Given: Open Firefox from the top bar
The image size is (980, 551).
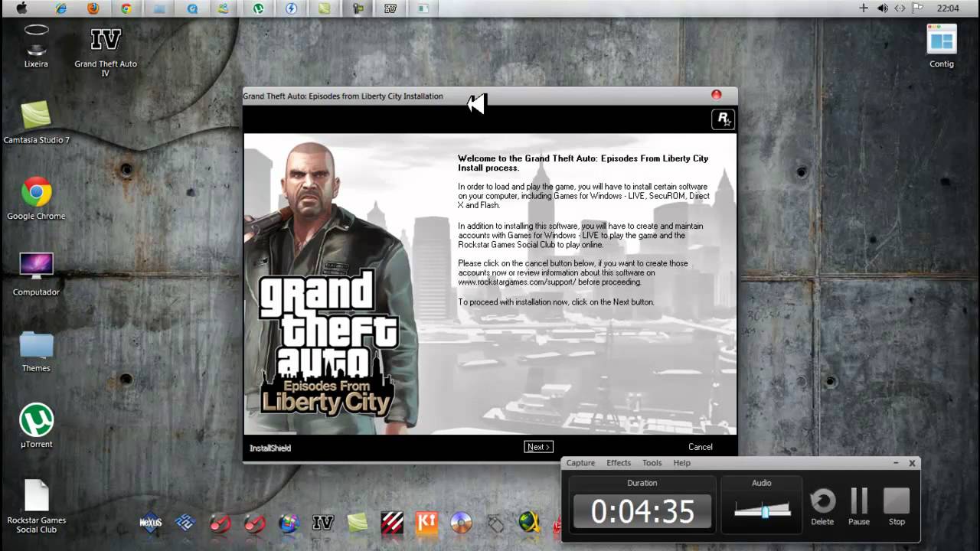Looking at the screenshot, I should (x=93, y=8).
